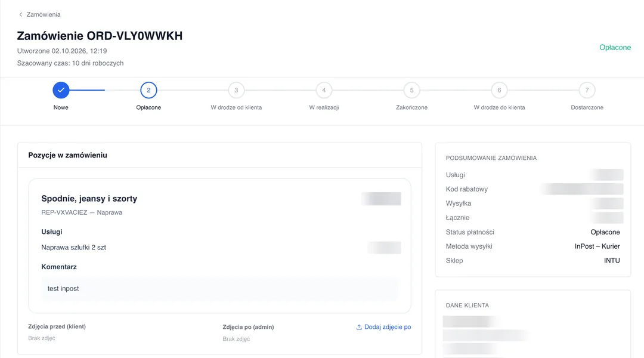
Task: Click the creation date Utworzone 02.10.2026, 12:19
Action: 62,51
